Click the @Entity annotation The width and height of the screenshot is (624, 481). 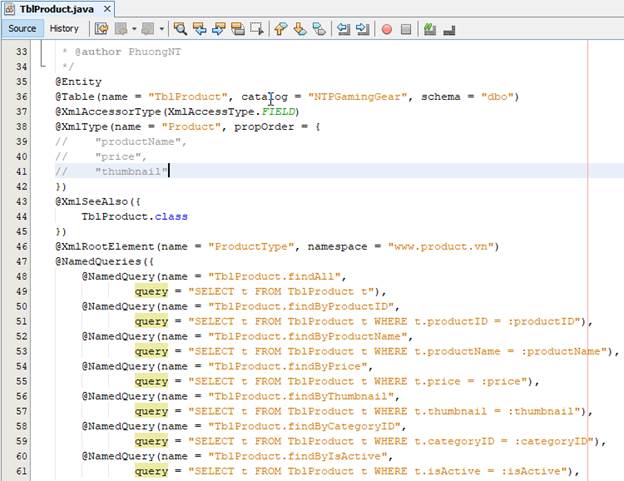click(x=78, y=82)
